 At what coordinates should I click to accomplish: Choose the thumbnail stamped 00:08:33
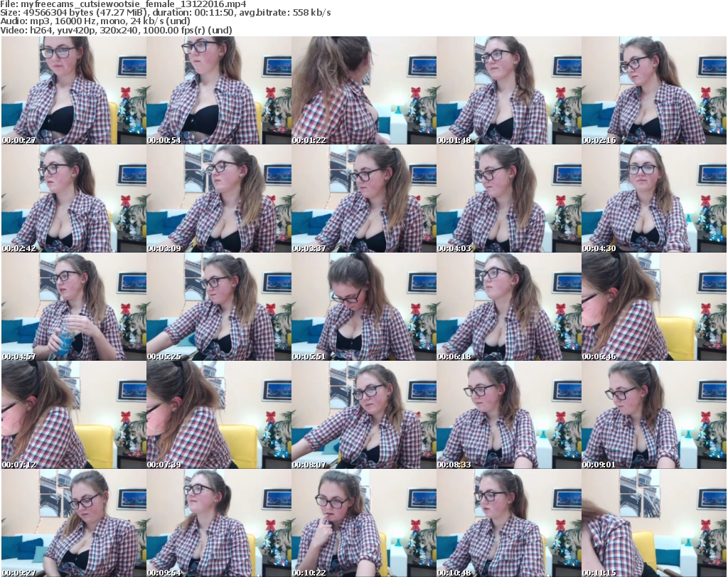pyautogui.click(x=509, y=415)
